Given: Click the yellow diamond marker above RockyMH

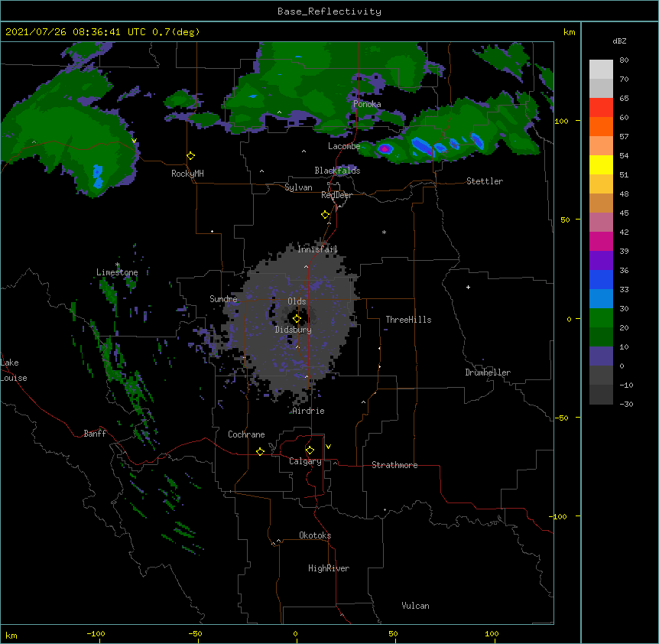Looking at the screenshot, I should pos(191,156).
